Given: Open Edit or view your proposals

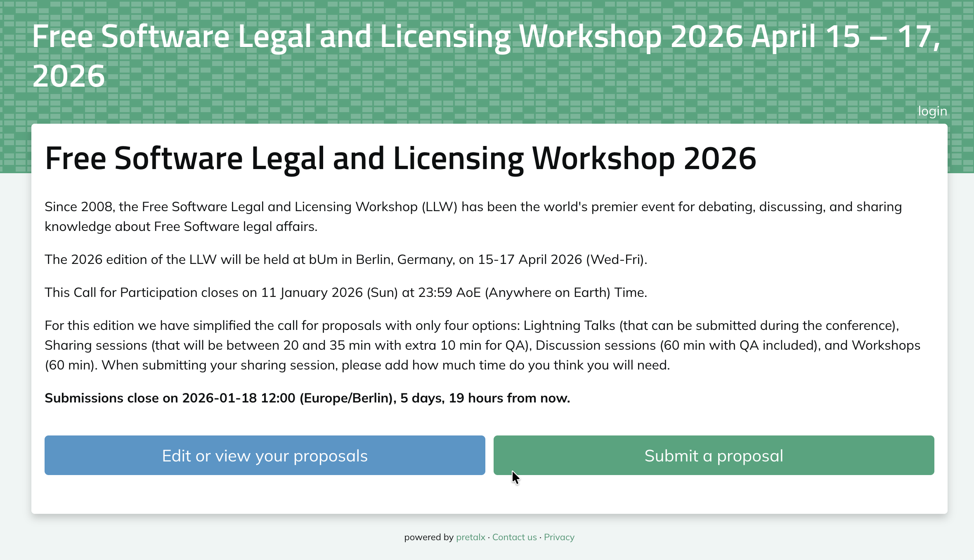Looking at the screenshot, I should tap(265, 455).
